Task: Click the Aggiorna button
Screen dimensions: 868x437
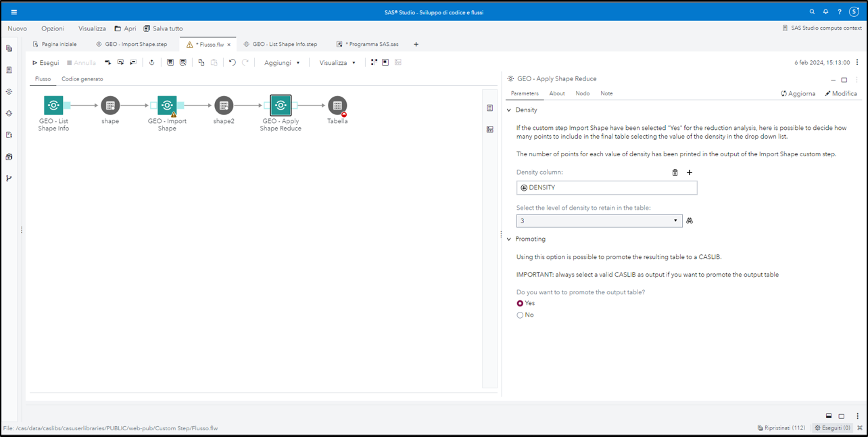Action: pyautogui.click(x=798, y=94)
